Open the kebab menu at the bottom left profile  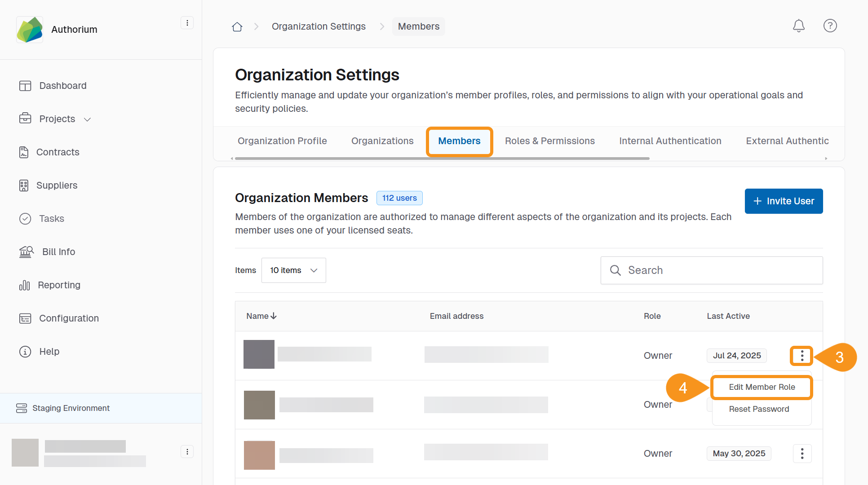(x=187, y=451)
